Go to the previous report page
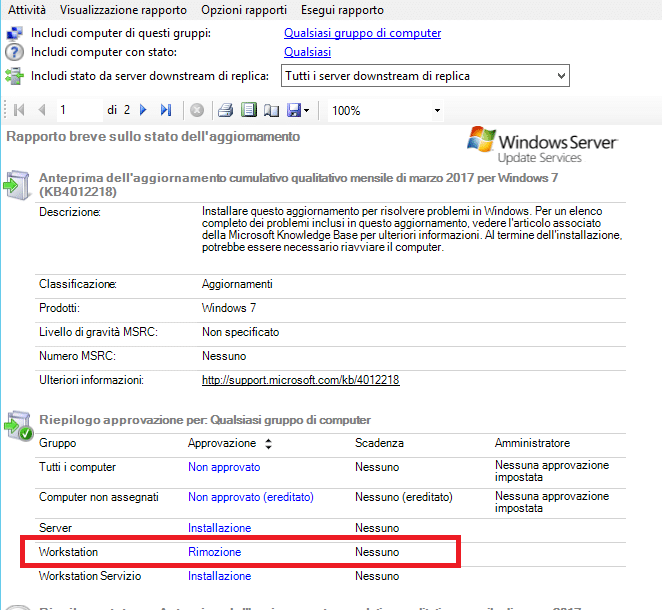The image size is (662, 610). 42,110
